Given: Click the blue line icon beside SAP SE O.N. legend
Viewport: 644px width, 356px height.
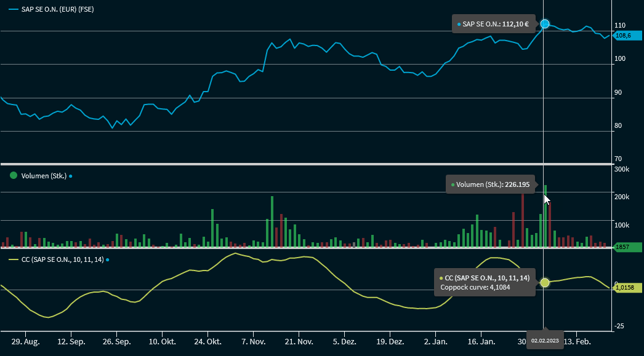Looking at the screenshot, I should pos(14,10).
